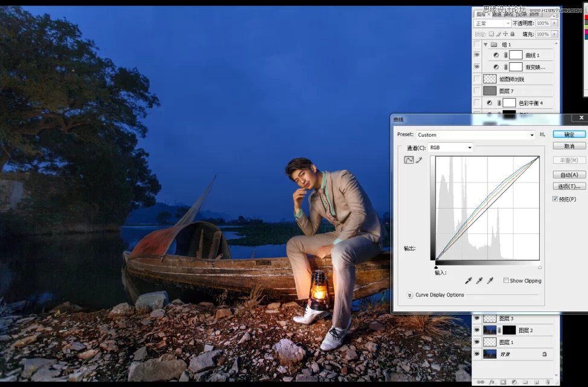
Task: Select the 图层 7 gray thumbnail
Action: pyautogui.click(x=489, y=91)
